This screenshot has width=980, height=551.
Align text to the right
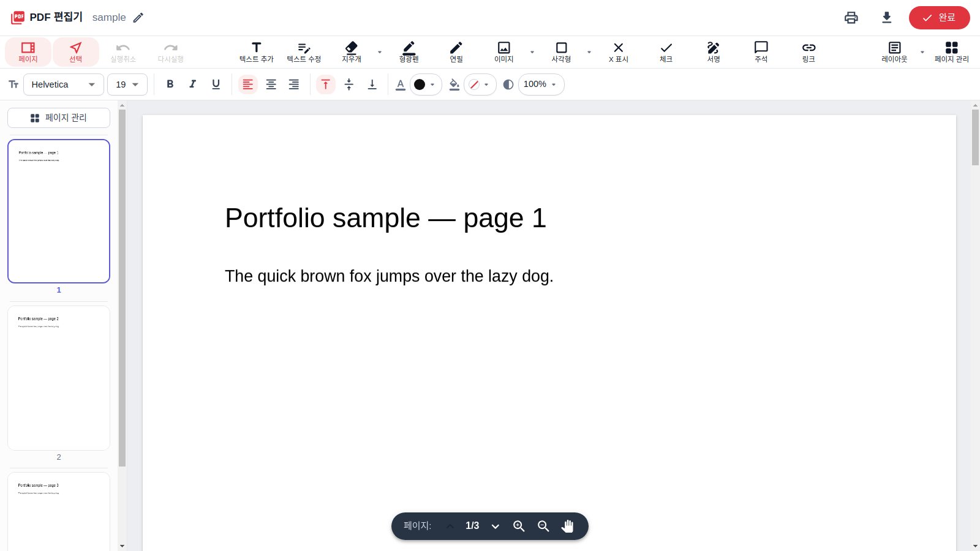[294, 84]
